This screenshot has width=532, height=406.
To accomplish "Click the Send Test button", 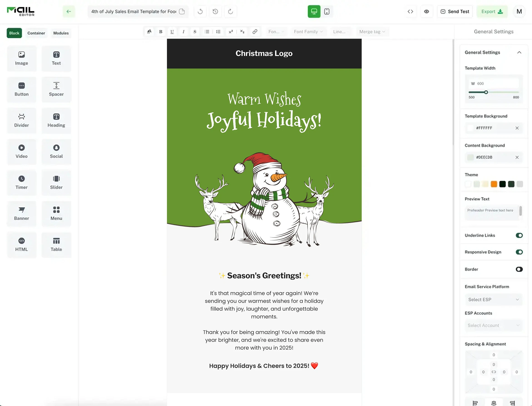I will click(x=455, y=11).
